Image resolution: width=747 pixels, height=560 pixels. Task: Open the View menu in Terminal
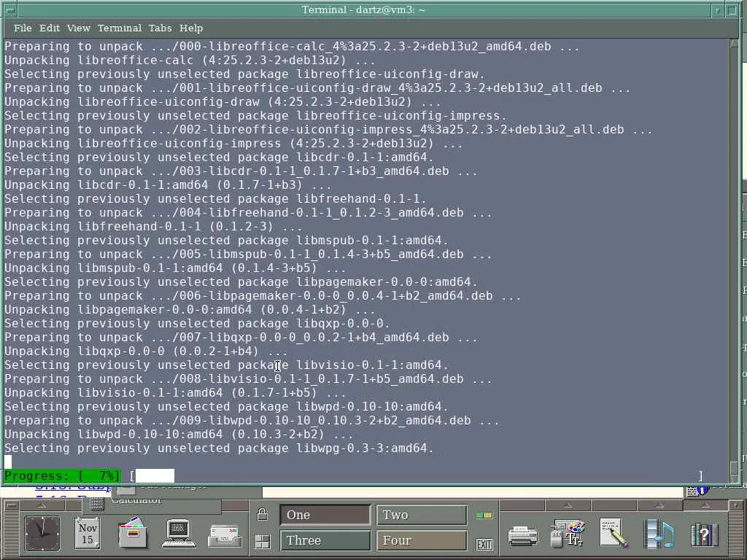point(79,28)
